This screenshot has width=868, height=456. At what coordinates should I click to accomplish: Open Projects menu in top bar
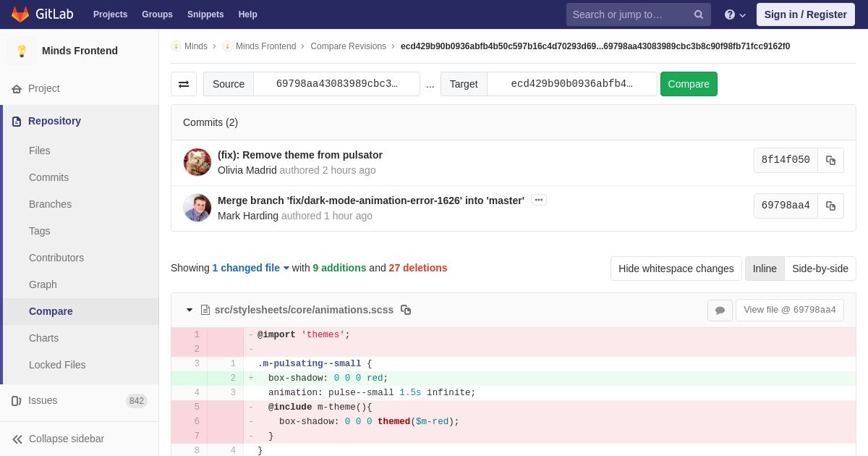pos(110,14)
